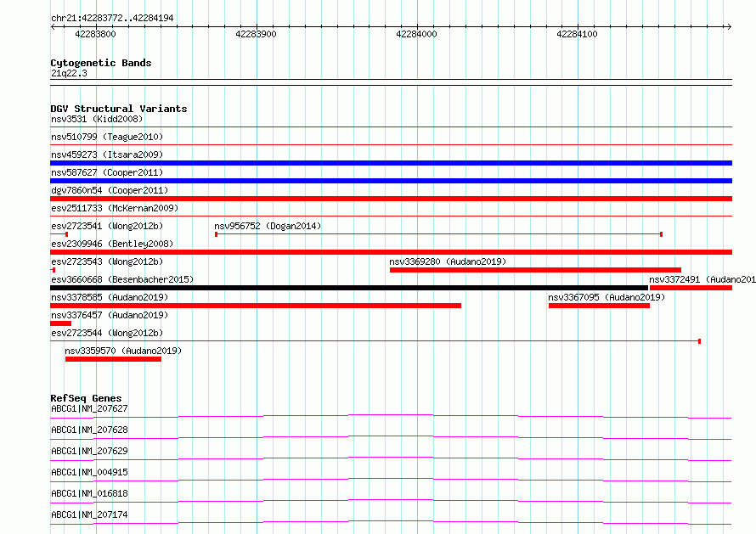The image size is (756, 534).
Task: Open the nsv587627 (Cooper2011) label
Action: (107, 172)
